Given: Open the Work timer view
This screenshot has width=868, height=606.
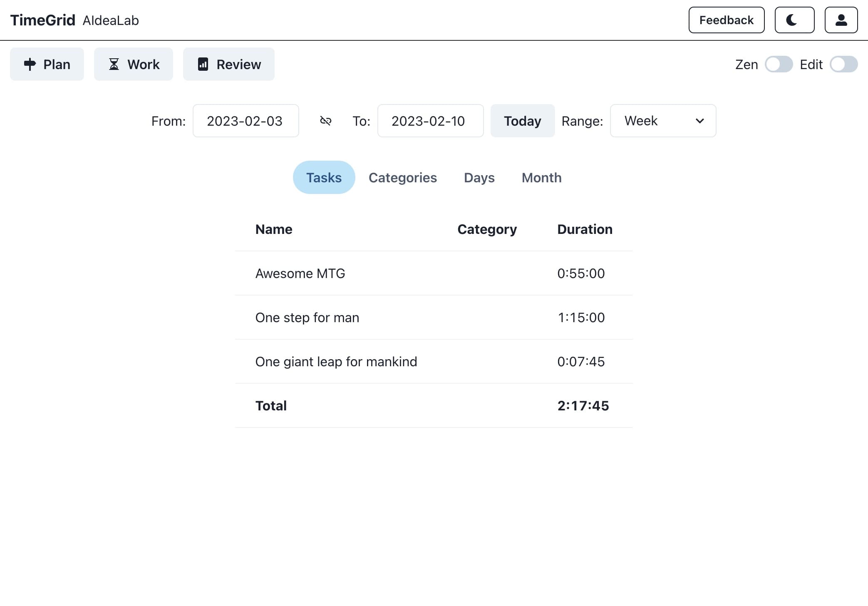Looking at the screenshot, I should pos(134,64).
